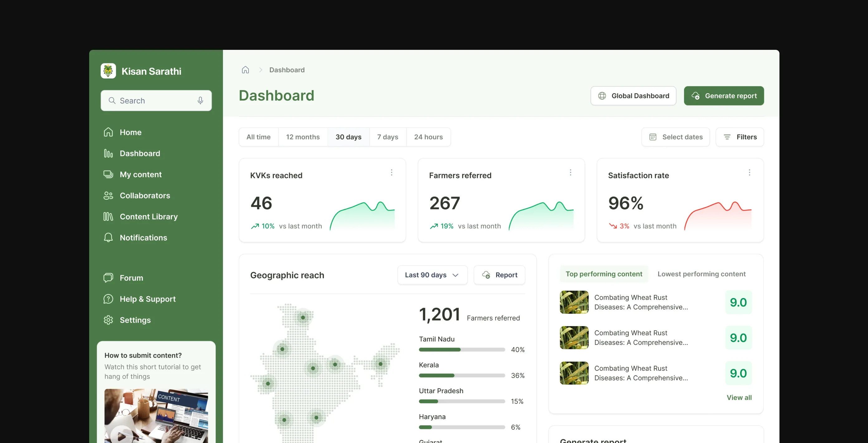
Task: Click the globe icon in Global Dashboard
Action: 602,96
